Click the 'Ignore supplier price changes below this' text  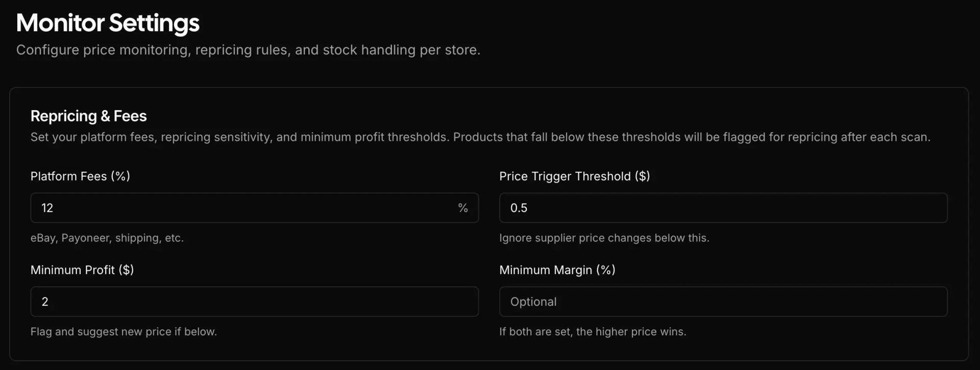[x=604, y=238]
